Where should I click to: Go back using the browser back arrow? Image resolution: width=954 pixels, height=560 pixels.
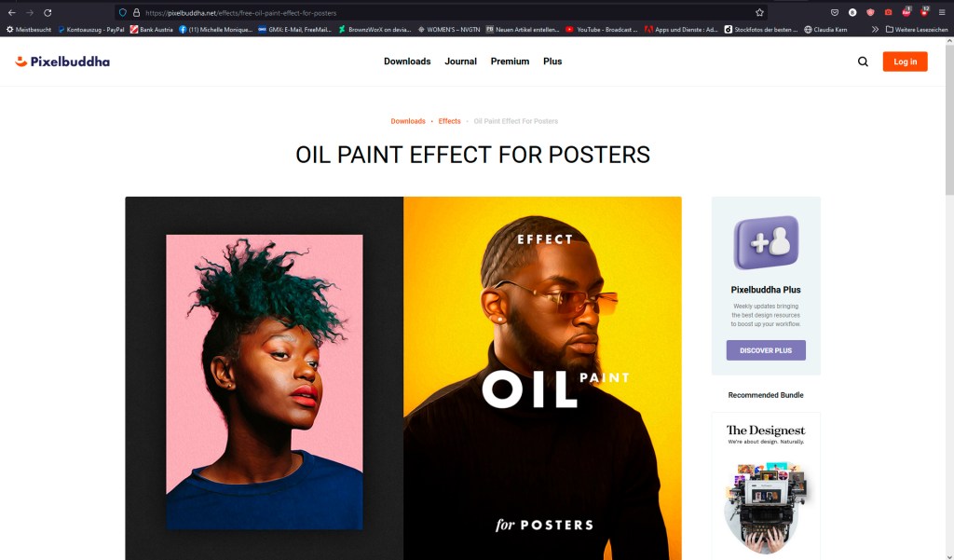11,12
